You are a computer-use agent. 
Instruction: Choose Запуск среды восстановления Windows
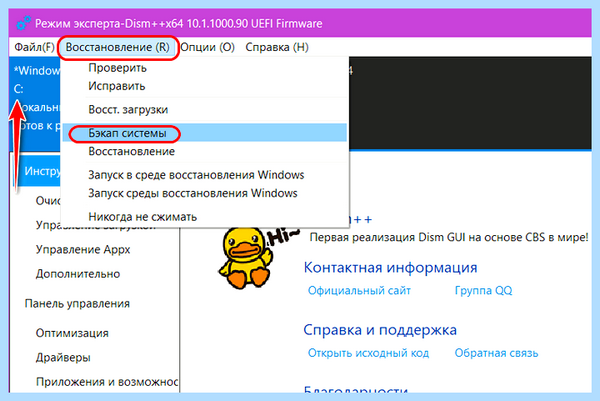[204, 193]
